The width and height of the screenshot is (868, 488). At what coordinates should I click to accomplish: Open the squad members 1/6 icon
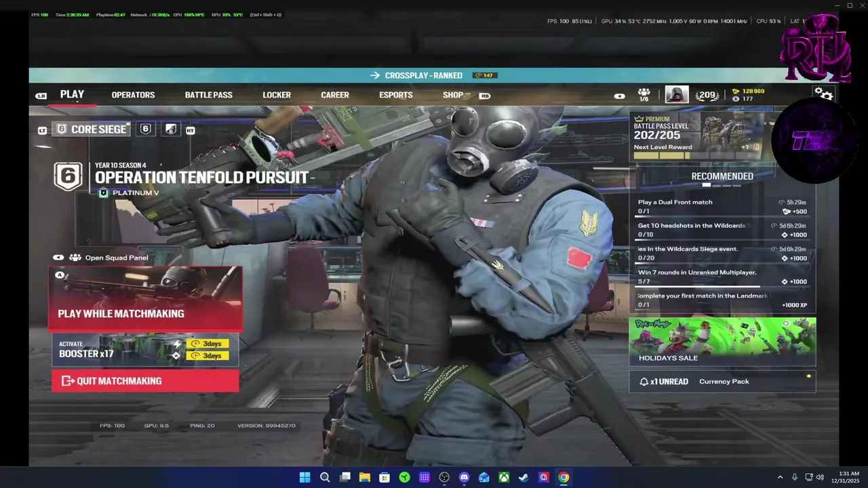tap(644, 95)
